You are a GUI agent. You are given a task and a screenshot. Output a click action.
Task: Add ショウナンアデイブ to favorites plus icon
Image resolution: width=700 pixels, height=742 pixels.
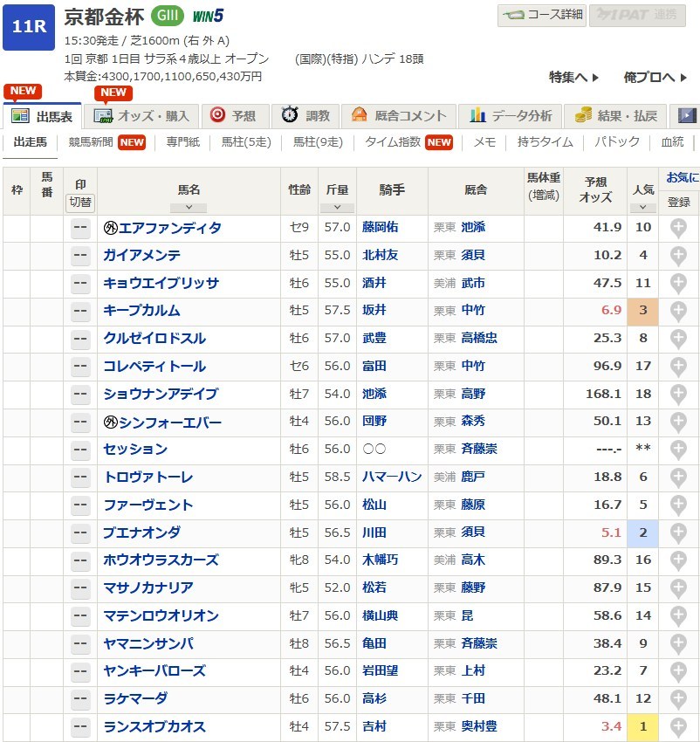pos(678,395)
